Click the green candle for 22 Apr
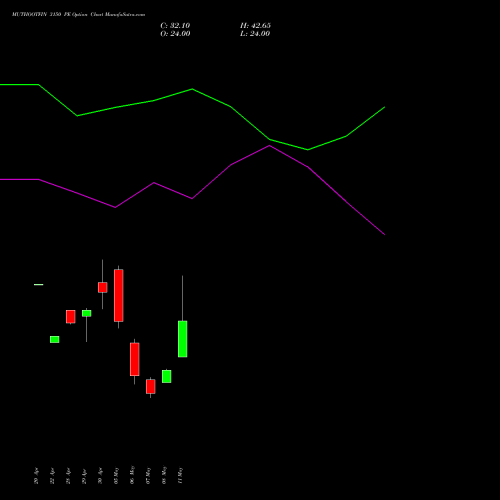 tap(55, 339)
